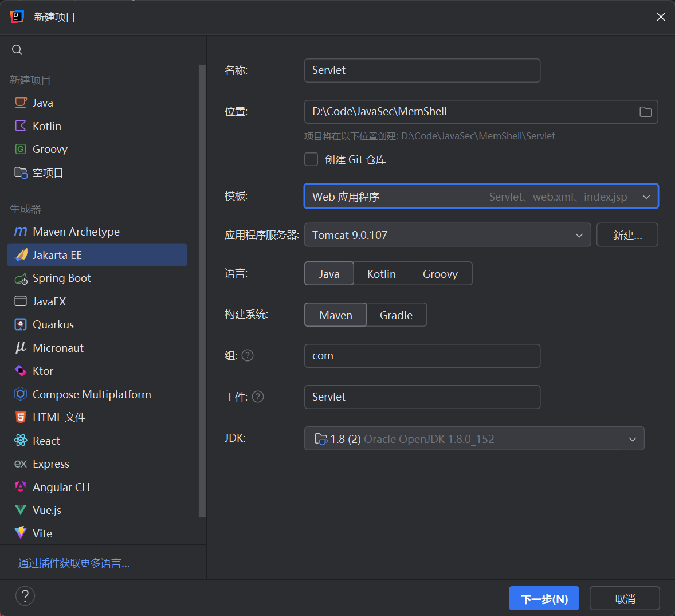Open the JDK 1.8 selection dropdown
This screenshot has height=616, width=675.
coord(632,439)
